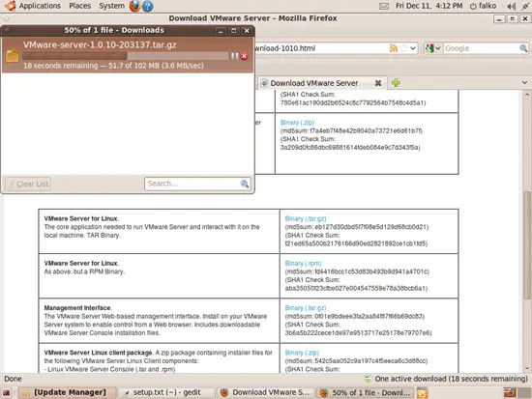
Task: Click the Downloads search field
Action: point(197,184)
